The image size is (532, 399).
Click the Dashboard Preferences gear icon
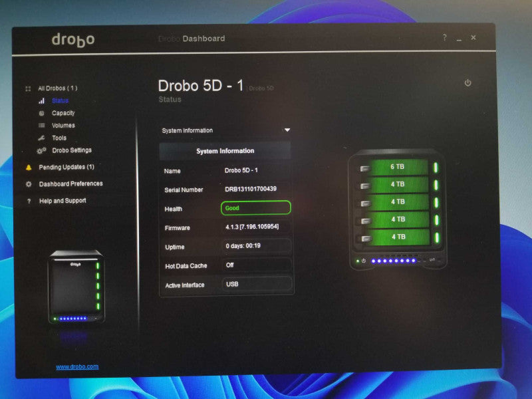tap(29, 184)
